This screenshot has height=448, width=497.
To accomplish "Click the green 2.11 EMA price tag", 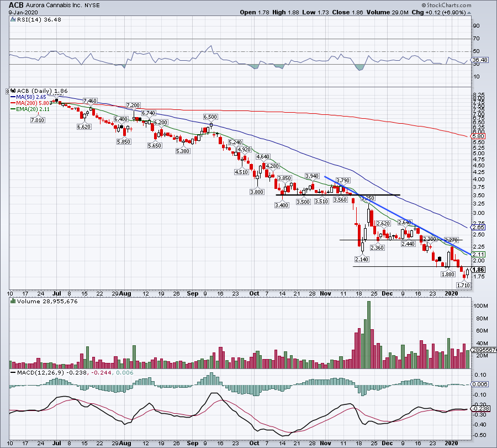I will pyautogui.click(x=478, y=254).
